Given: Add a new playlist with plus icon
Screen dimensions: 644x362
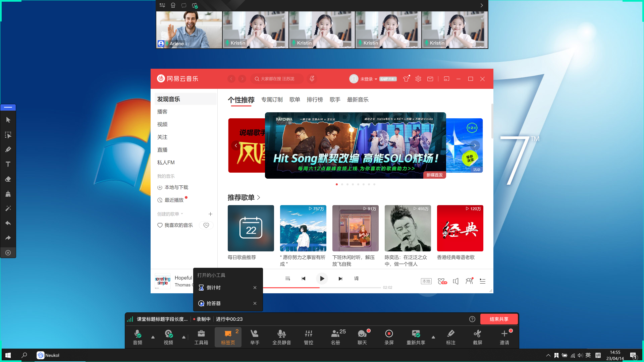Looking at the screenshot, I should (211, 214).
